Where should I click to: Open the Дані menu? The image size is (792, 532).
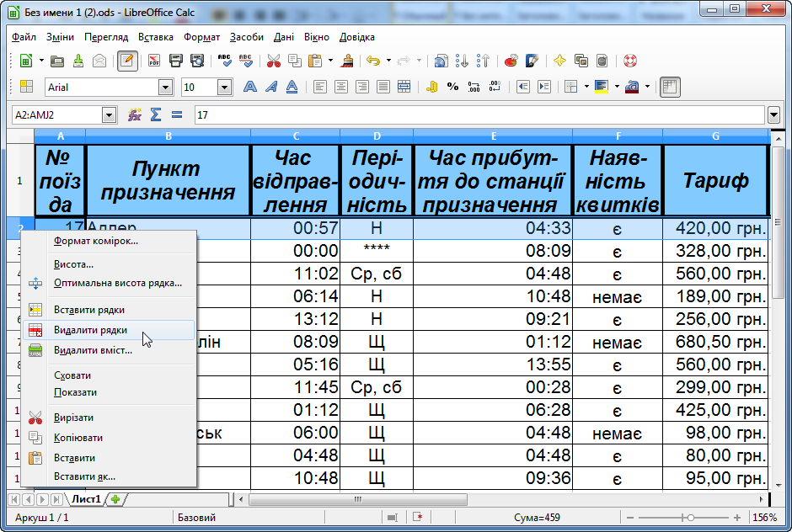tap(284, 37)
